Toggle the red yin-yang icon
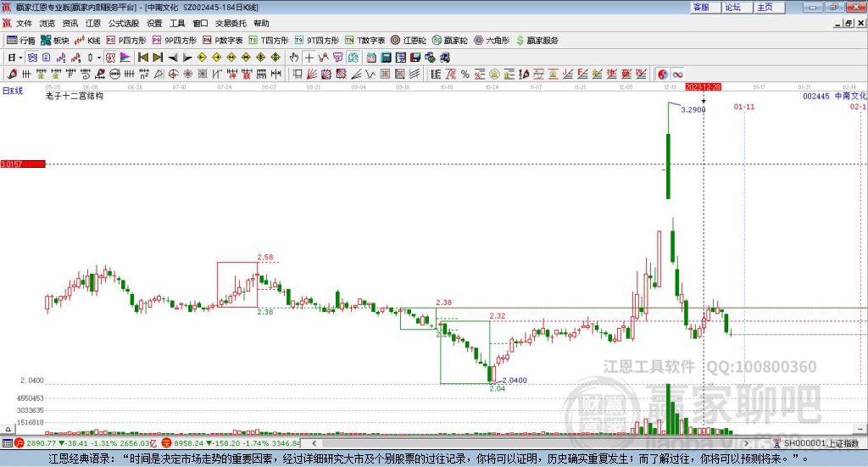868x467 pixels. pyautogui.click(x=663, y=74)
